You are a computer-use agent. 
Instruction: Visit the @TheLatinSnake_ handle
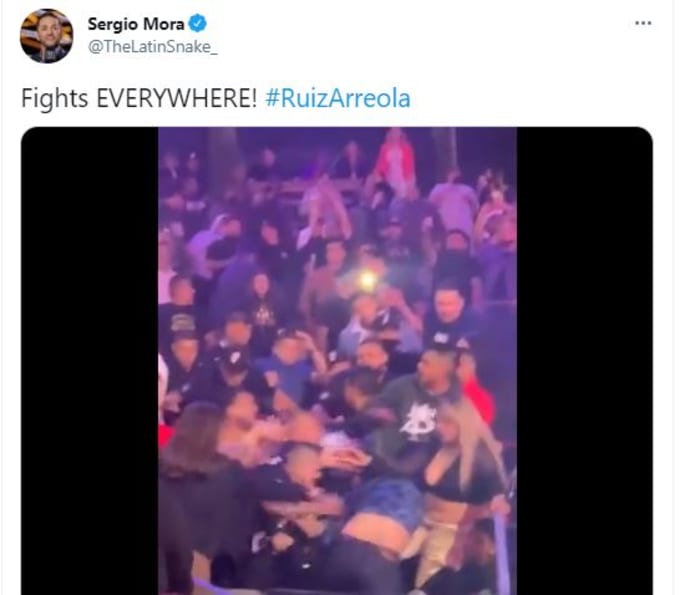[x=153, y=46]
